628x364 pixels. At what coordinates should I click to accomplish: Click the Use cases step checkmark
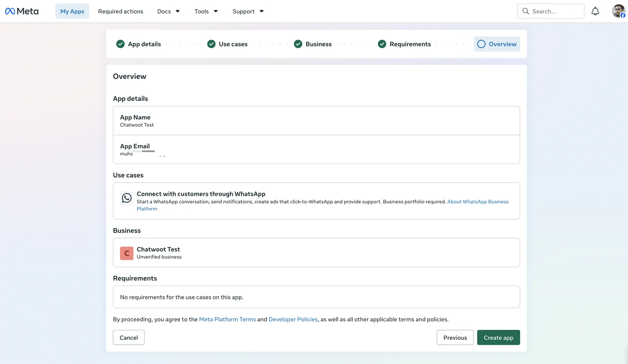point(211,44)
